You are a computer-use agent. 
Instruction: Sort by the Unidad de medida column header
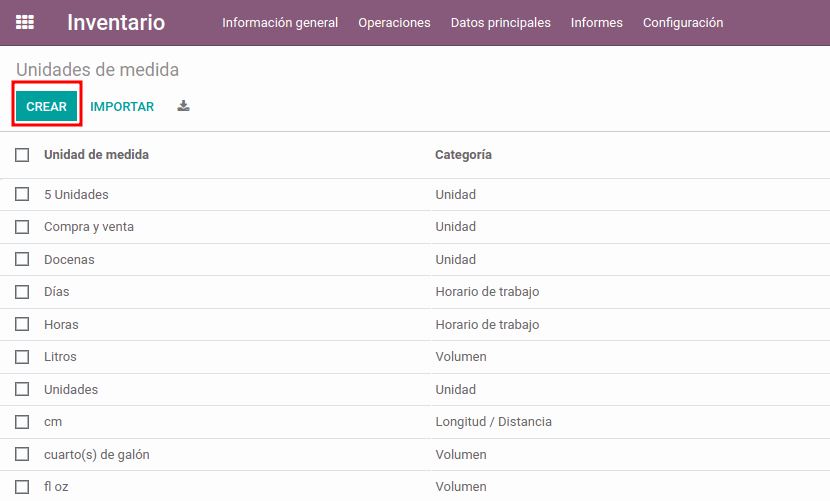point(96,155)
